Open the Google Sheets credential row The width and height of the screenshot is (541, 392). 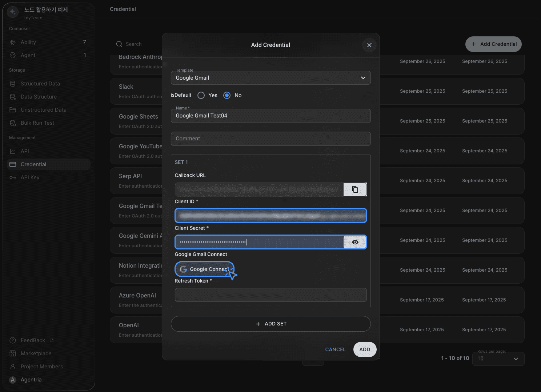tap(317, 121)
